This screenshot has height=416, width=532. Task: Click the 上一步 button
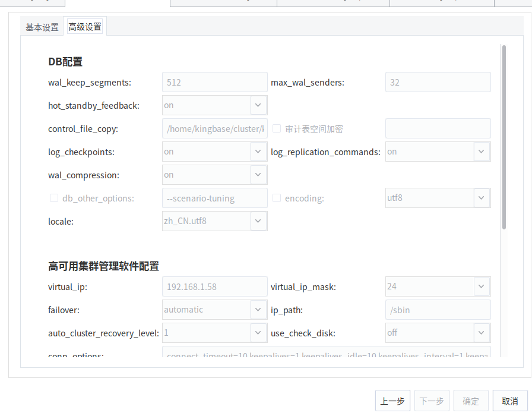392,401
